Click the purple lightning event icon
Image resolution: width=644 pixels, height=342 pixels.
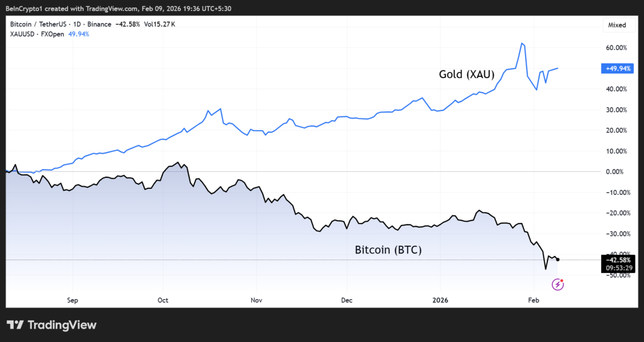(x=558, y=284)
